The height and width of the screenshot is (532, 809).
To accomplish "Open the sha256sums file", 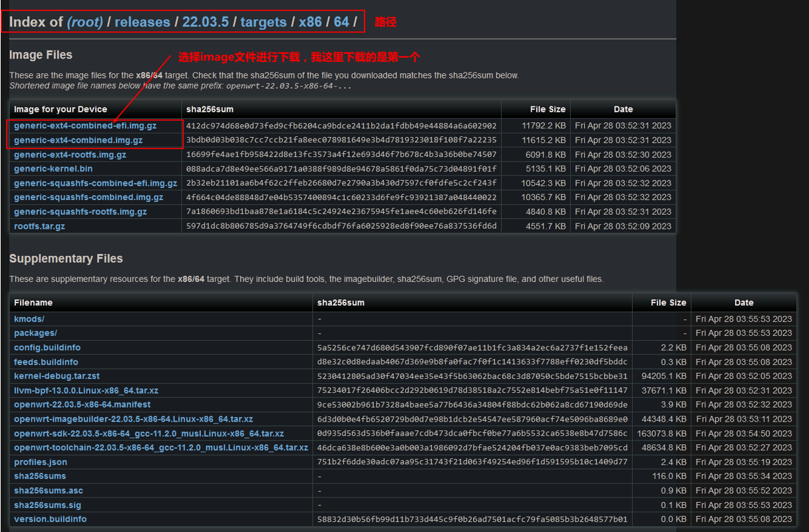I will click(40, 476).
